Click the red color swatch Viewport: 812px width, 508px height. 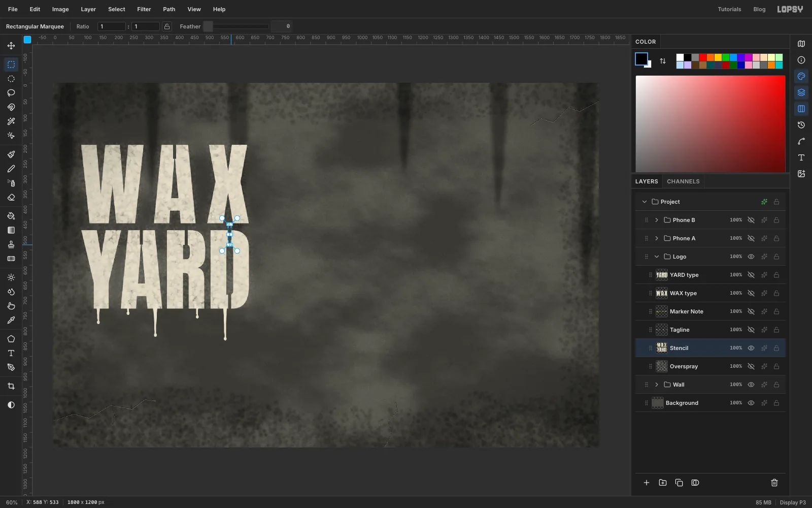[x=703, y=57]
